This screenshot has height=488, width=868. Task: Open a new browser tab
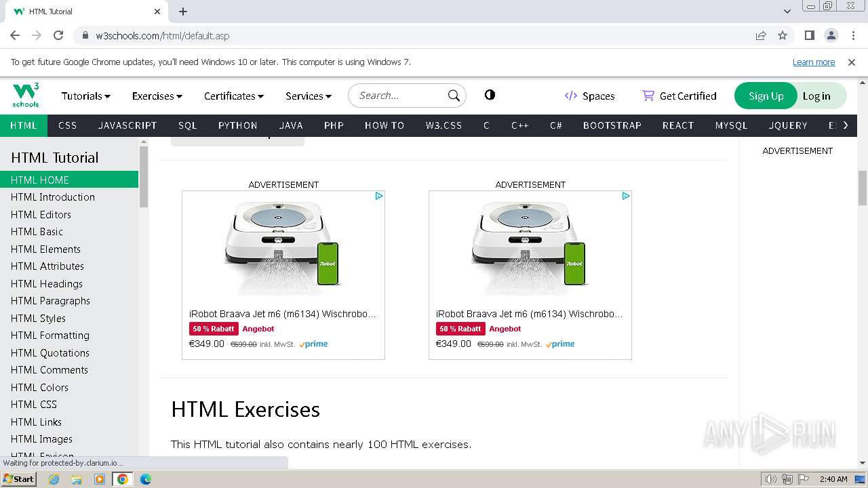[183, 12]
